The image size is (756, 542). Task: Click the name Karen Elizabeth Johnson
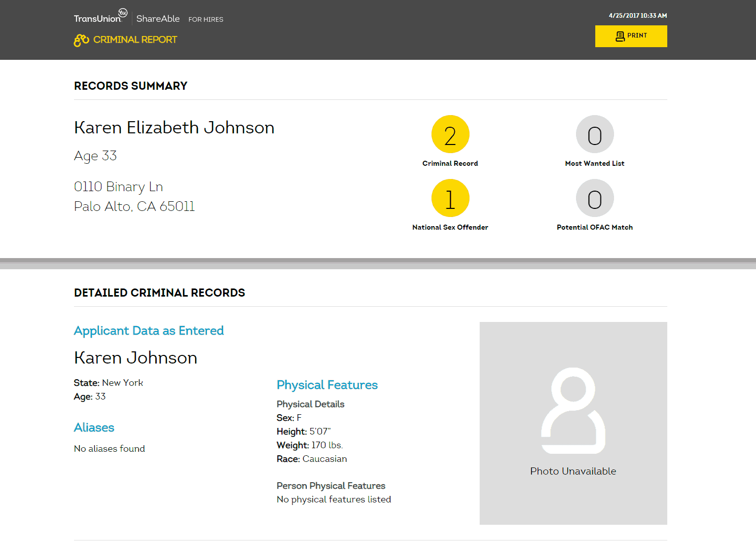click(174, 128)
